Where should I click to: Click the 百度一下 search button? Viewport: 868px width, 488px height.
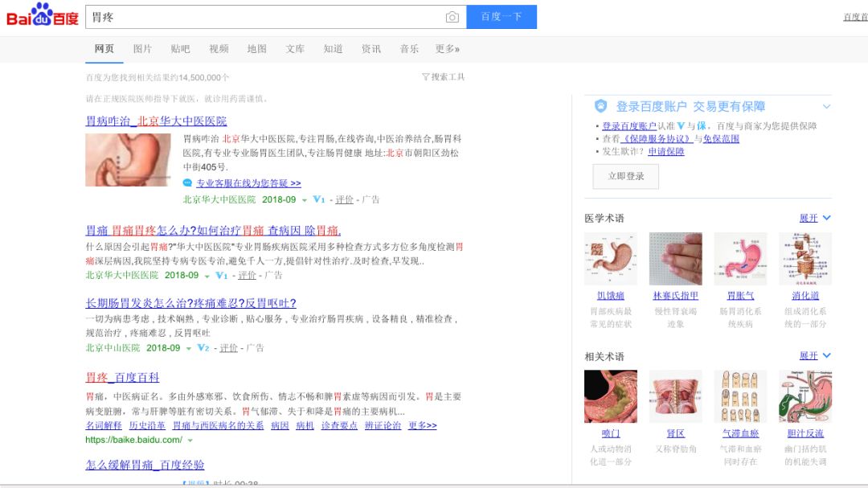[x=501, y=16]
